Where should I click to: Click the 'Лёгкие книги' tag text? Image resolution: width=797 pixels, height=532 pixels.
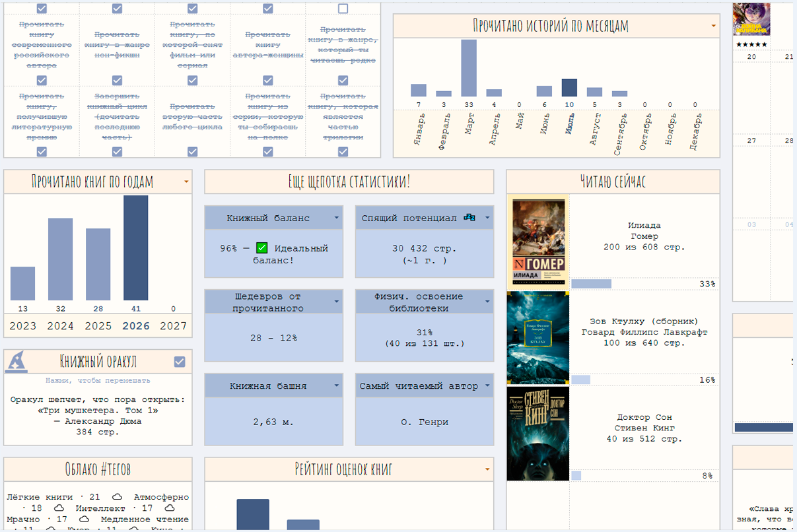click(39, 497)
